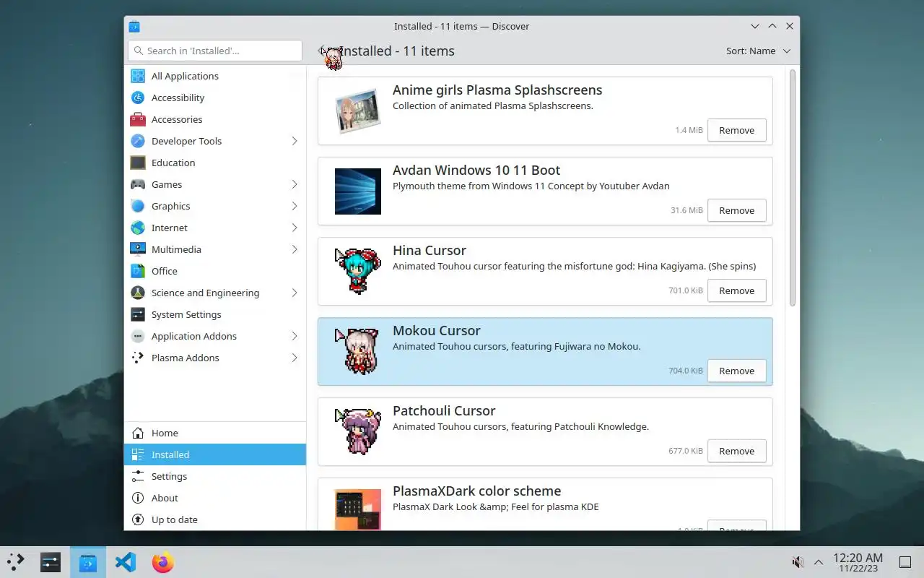This screenshot has width=924, height=578.
Task: Open the PlasmaXDark color scheme thumbnail
Action: pos(358,509)
